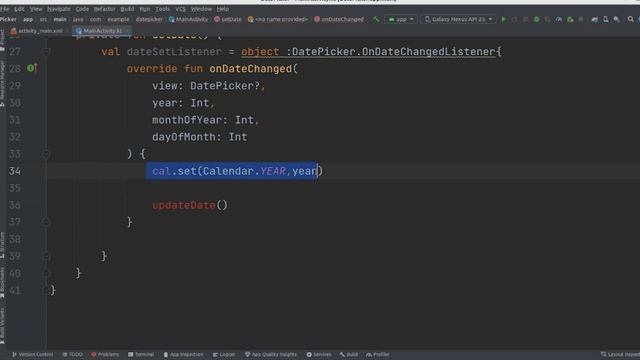640x360 pixels.
Task: Click the Search Everywhere magnifier icon
Action: point(631,19)
